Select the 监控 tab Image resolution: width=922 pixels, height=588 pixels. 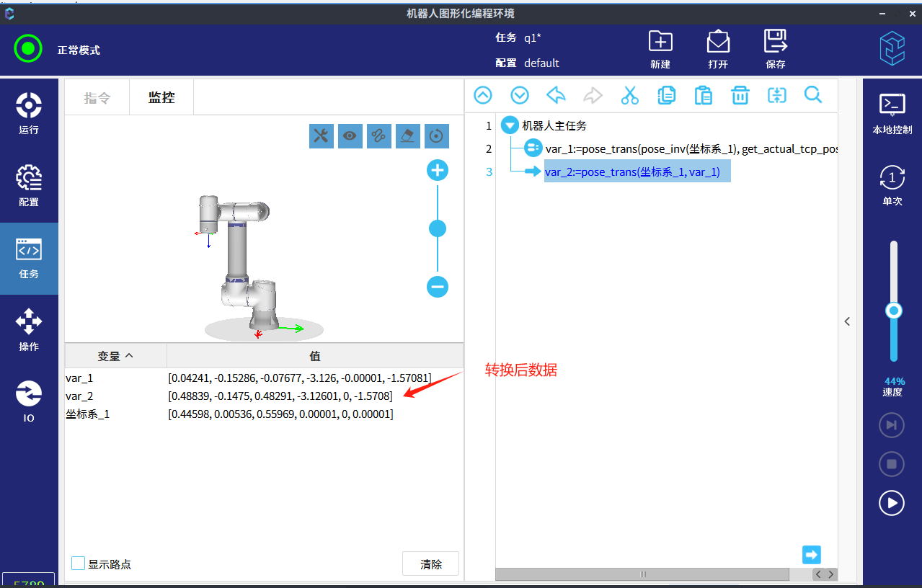[x=161, y=98]
